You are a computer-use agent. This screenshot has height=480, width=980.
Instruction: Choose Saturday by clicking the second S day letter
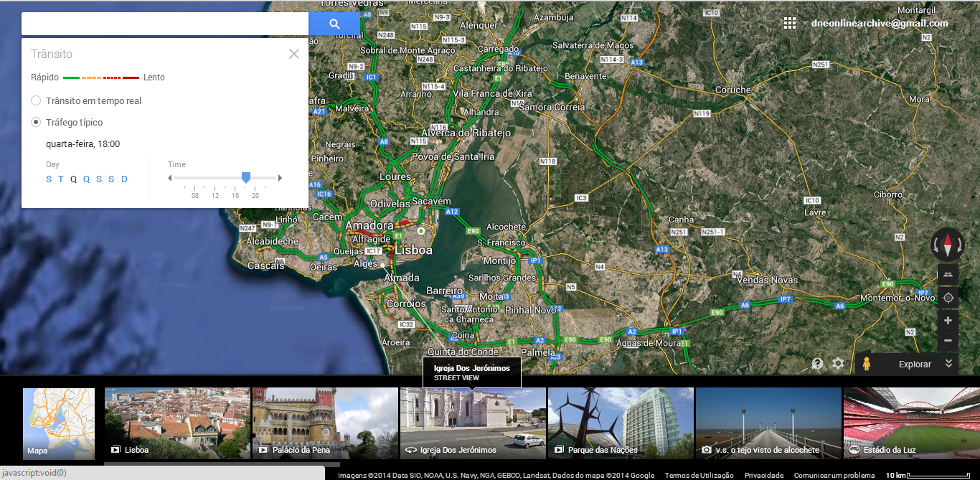pyautogui.click(x=111, y=179)
